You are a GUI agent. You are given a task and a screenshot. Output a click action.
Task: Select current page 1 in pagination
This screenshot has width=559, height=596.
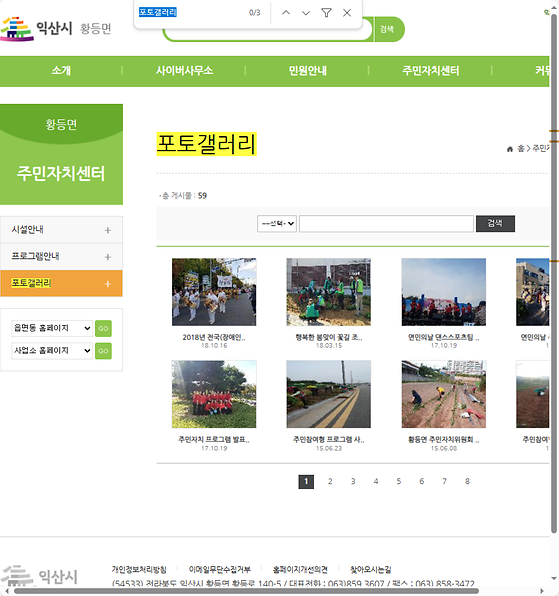tap(306, 482)
